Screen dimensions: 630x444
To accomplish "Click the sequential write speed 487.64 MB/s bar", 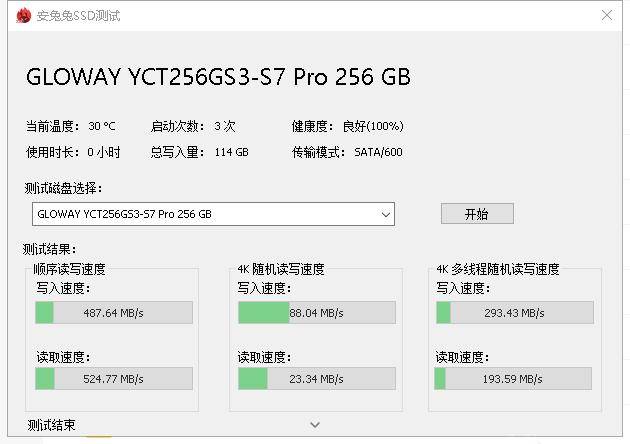I will click(113, 313).
